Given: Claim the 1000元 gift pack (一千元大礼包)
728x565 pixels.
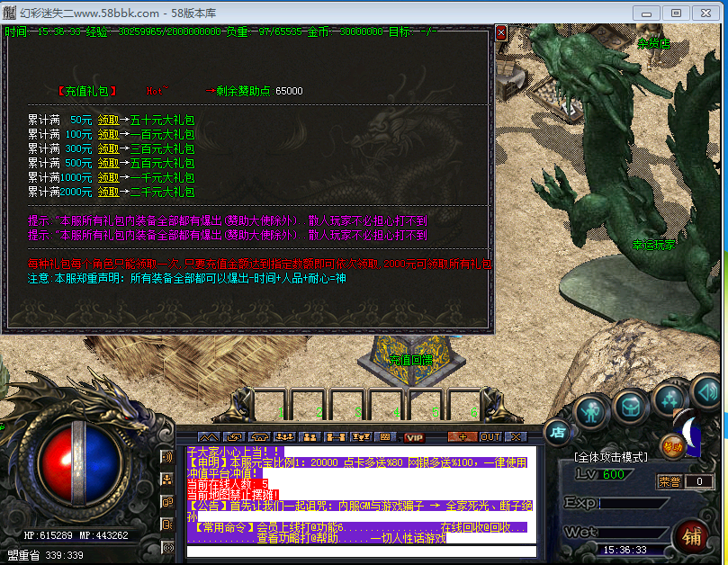Looking at the screenshot, I should point(108,178).
